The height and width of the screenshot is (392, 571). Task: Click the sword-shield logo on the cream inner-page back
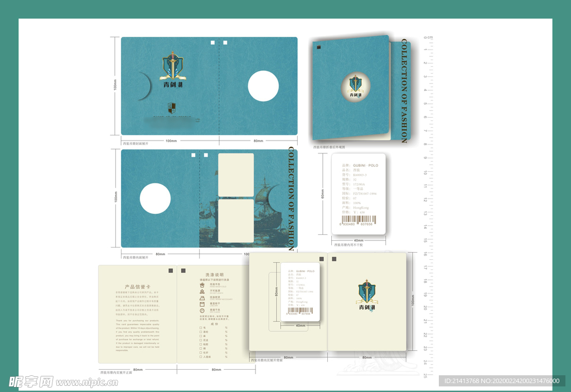pyautogui.click(x=367, y=292)
